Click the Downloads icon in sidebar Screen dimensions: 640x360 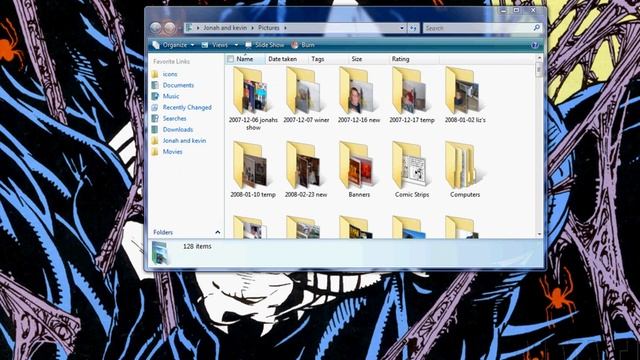[155, 129]
